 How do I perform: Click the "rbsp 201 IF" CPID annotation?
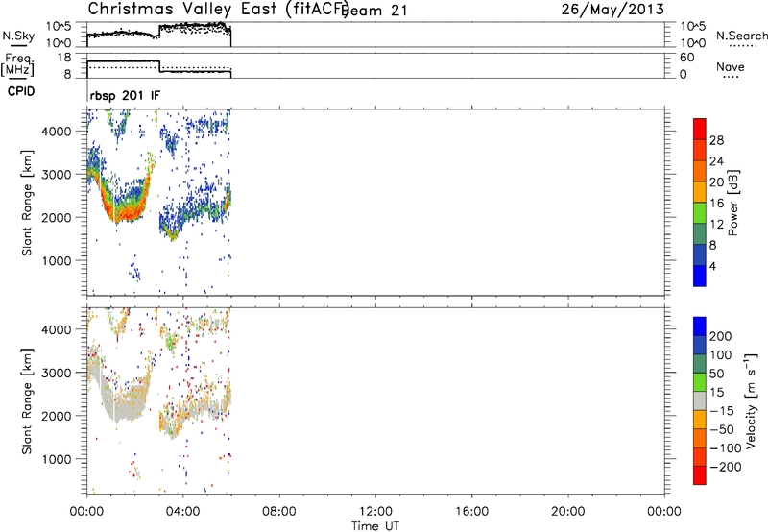(x=125, y=95)
